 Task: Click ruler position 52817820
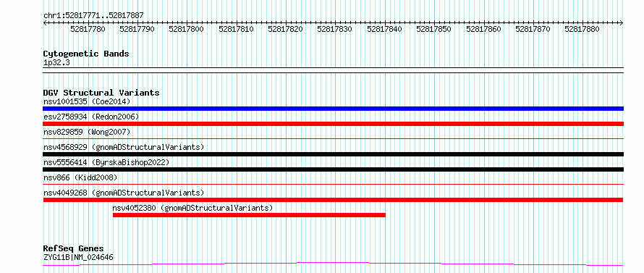[x=285, y=29]
